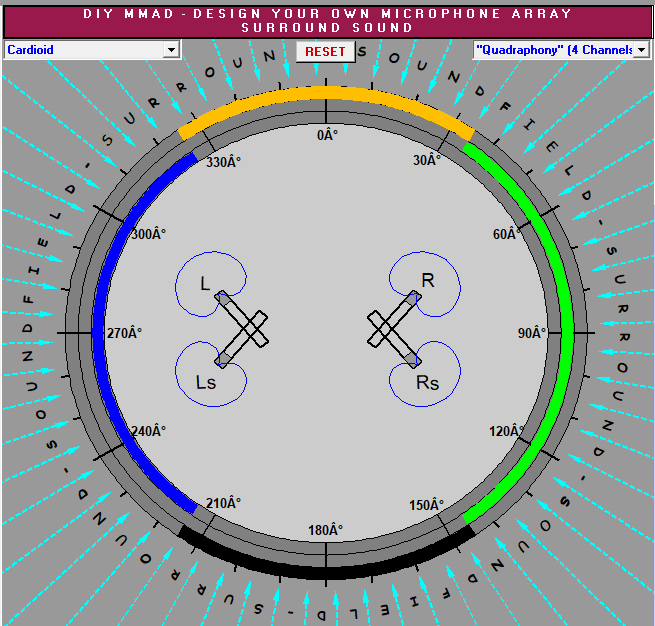This screenshot has width=655, height=626.
Task: Click the orange front coverage arc
Action: (x=326, y=93)
